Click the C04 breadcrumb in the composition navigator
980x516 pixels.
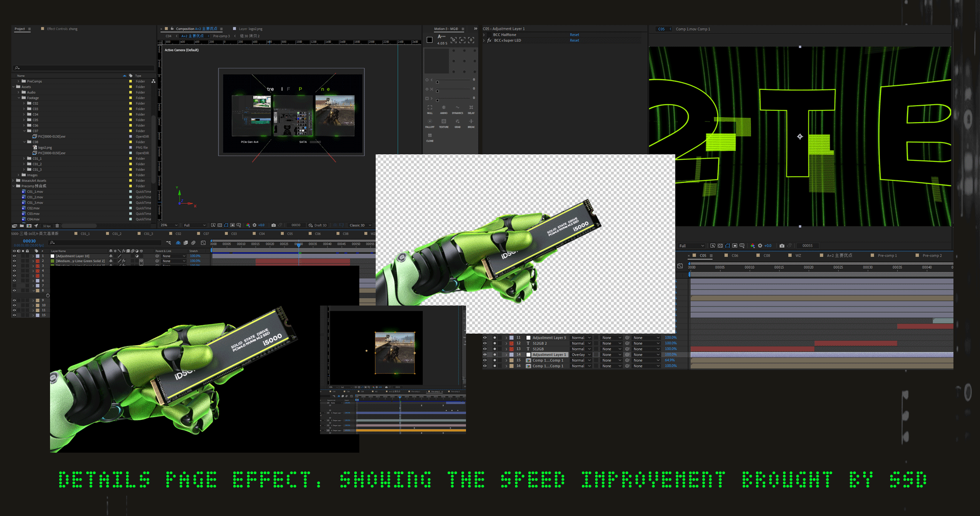[168, 36]
